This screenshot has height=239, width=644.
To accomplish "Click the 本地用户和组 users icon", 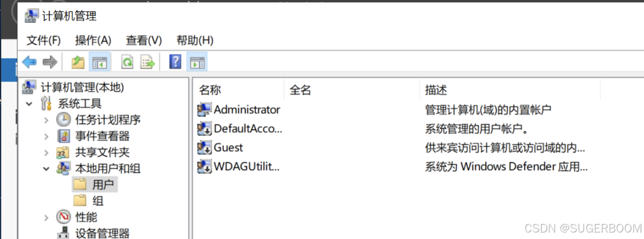I will click(64, 168).
